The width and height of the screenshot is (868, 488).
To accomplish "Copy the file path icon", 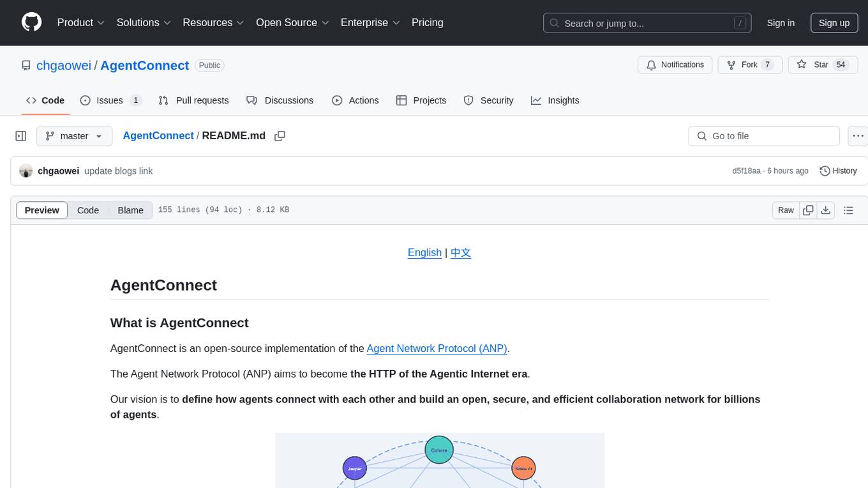I will (x=280, y=136).
